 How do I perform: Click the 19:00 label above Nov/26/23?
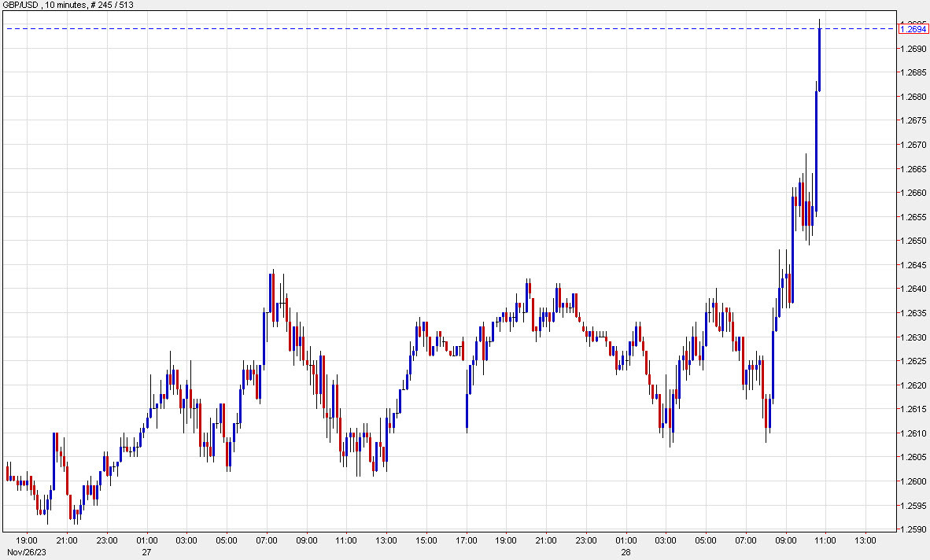coord(27,540)
